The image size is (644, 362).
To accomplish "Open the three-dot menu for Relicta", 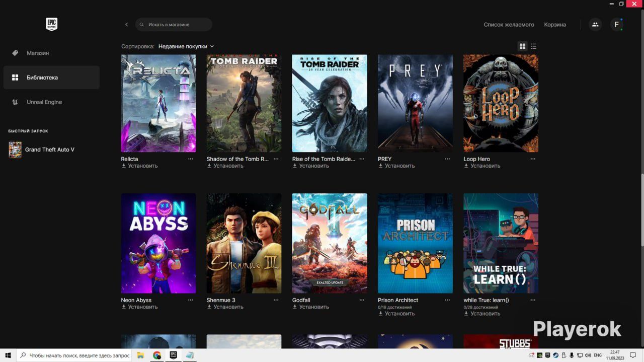I will coord(191,159).
